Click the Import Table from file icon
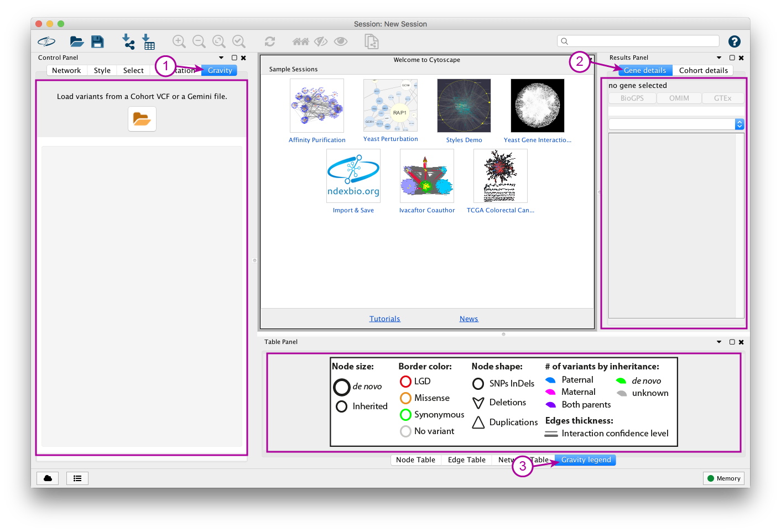This screenshot has height=532, width=781. tap(148, 41)
